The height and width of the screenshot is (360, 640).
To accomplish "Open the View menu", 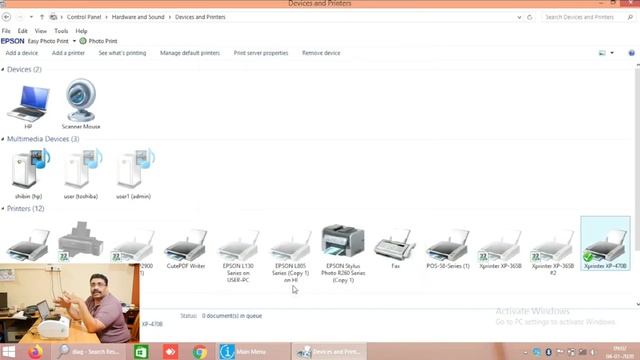I will pyautogui.click(x=40, y=31).
